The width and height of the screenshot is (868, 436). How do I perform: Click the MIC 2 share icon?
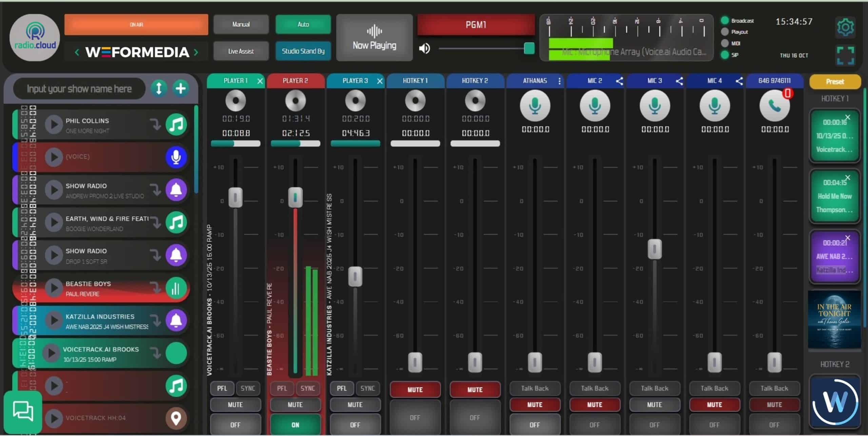tap(619, 81)
